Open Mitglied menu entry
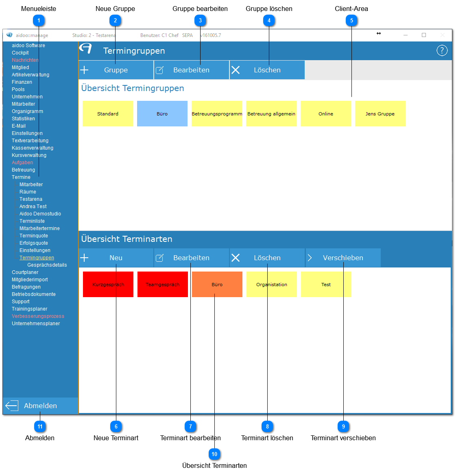This screenshot has height=476, width=456. pos(20,67)
